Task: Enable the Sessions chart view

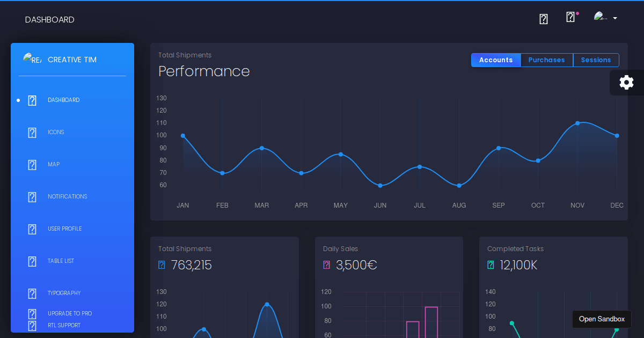Action: click(596, 60)
